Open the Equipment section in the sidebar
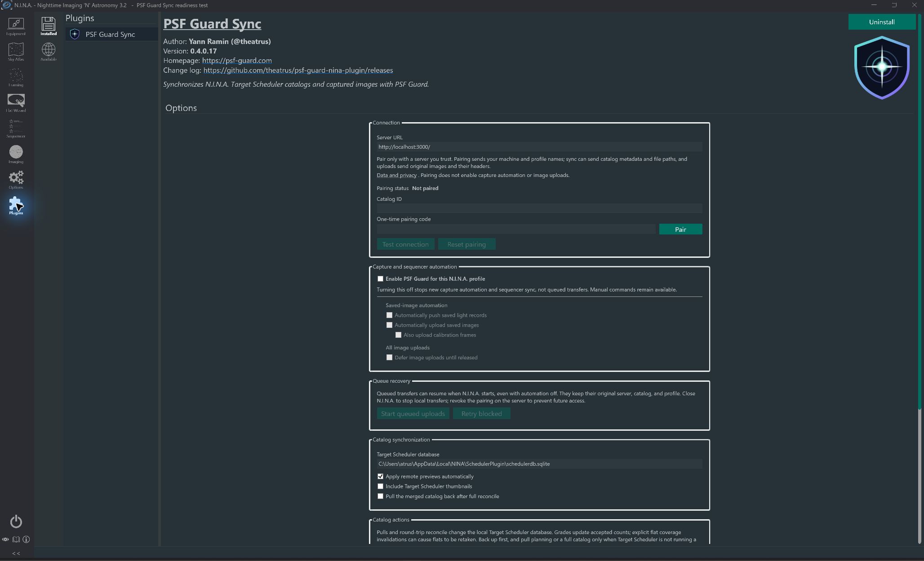The width and height of the screenshot is (924, 561). click(16, 27)
